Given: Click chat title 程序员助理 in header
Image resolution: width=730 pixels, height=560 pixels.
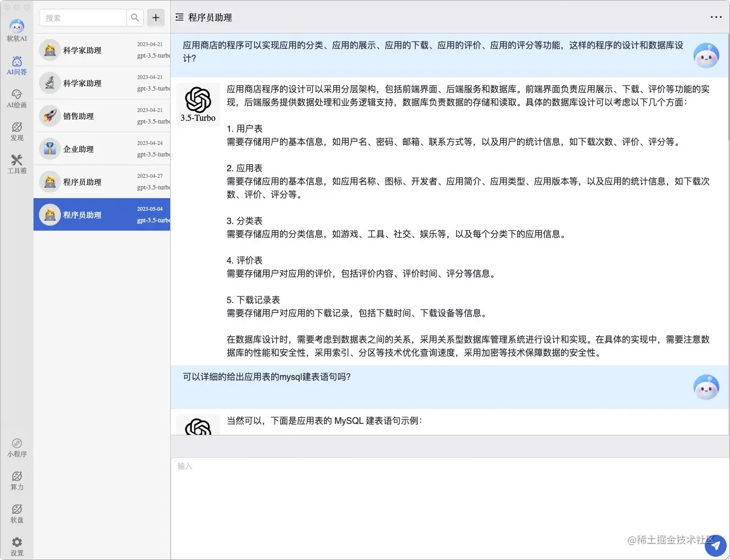Looking at the screenshot, I should point(210,18).
